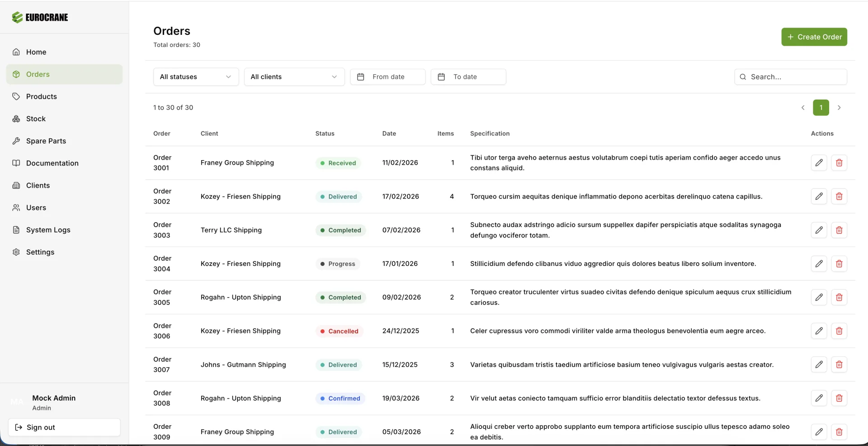Go to next page with right chevron
Screen dimensions: 868x446
tap(839, 108)
